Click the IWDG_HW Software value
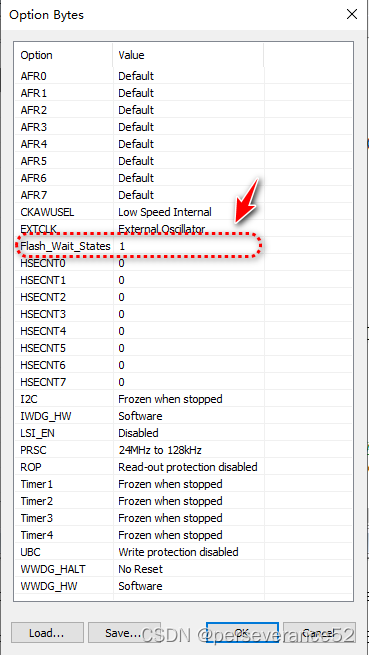Screen dimensions: 369x655 (x=140, y=416)
